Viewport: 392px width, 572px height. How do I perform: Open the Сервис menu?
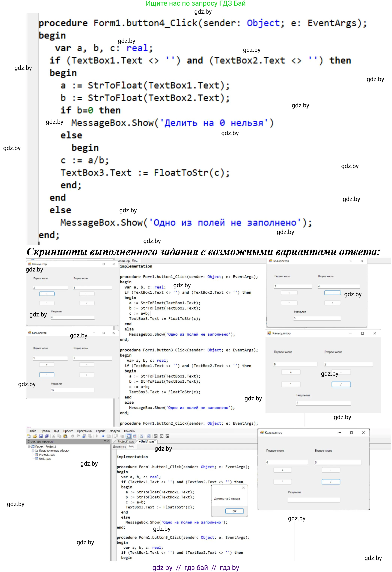click(x=100, y=431)
